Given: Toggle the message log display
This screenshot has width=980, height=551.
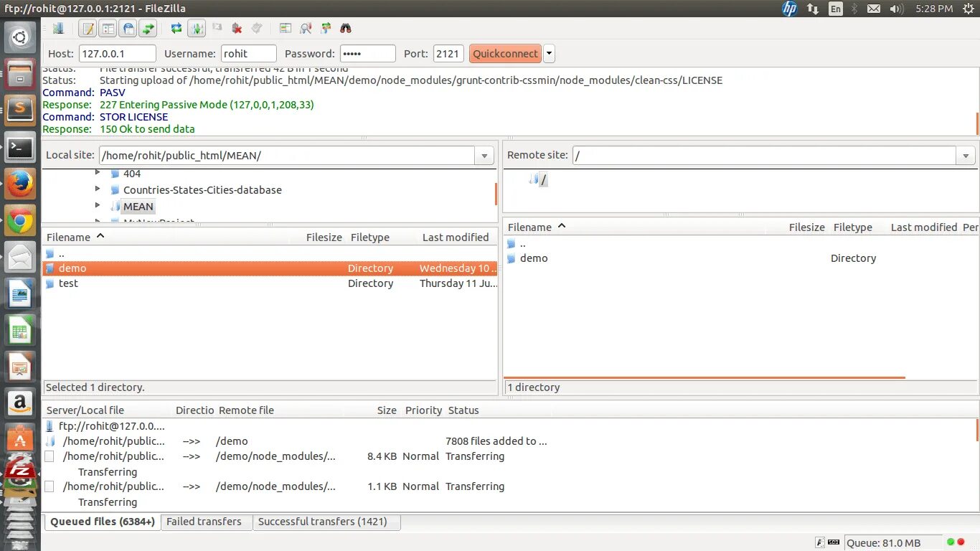Looking at the screenshot, I should tap(88, 29).
